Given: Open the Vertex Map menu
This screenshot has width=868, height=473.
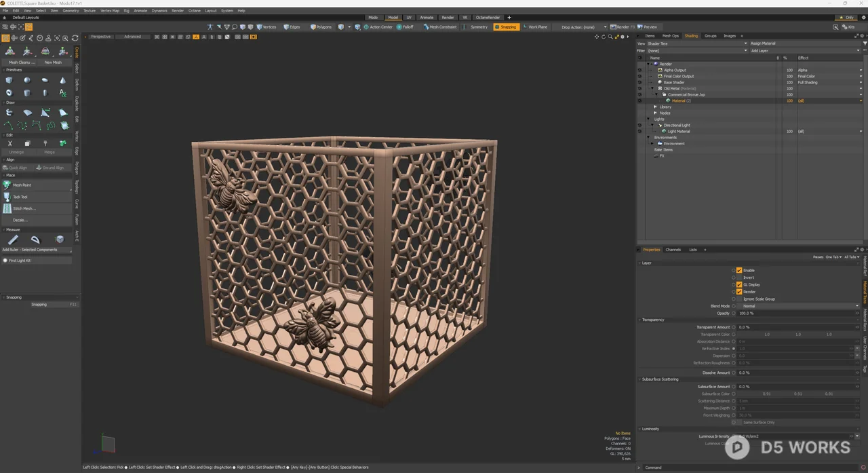Looking at the screenshot, I should (x=110, y=11).
